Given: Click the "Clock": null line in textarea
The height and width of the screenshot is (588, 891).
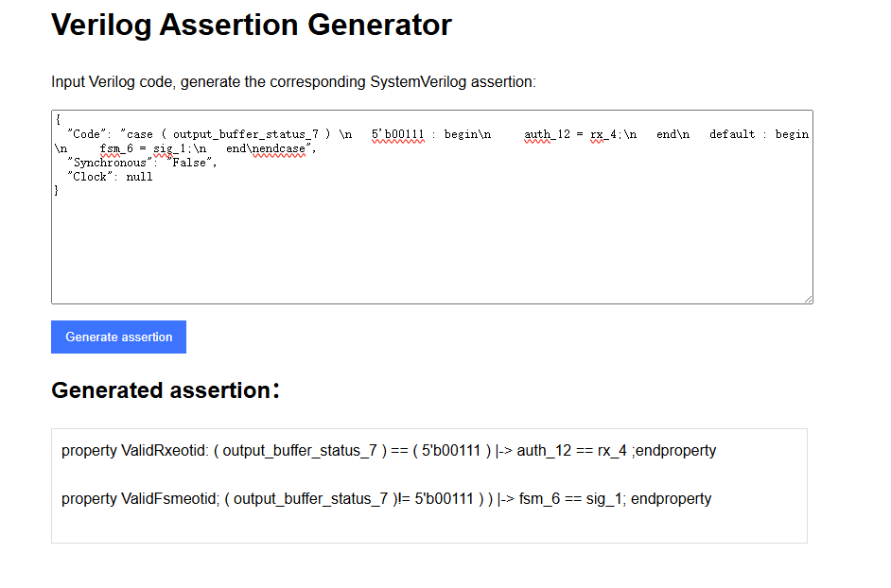Looking at the screenshot, I should pyautogui.click(x=109, y=177).
